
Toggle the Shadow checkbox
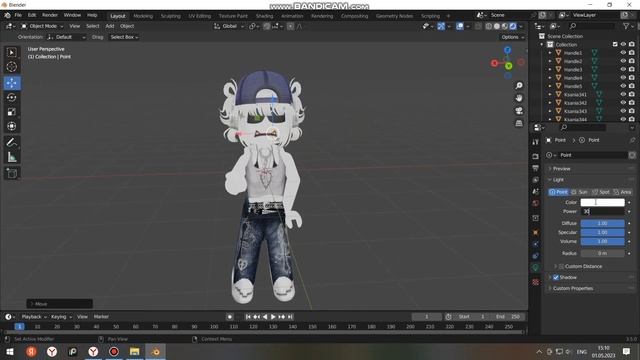pyautogui.click(x=556, y=277)
